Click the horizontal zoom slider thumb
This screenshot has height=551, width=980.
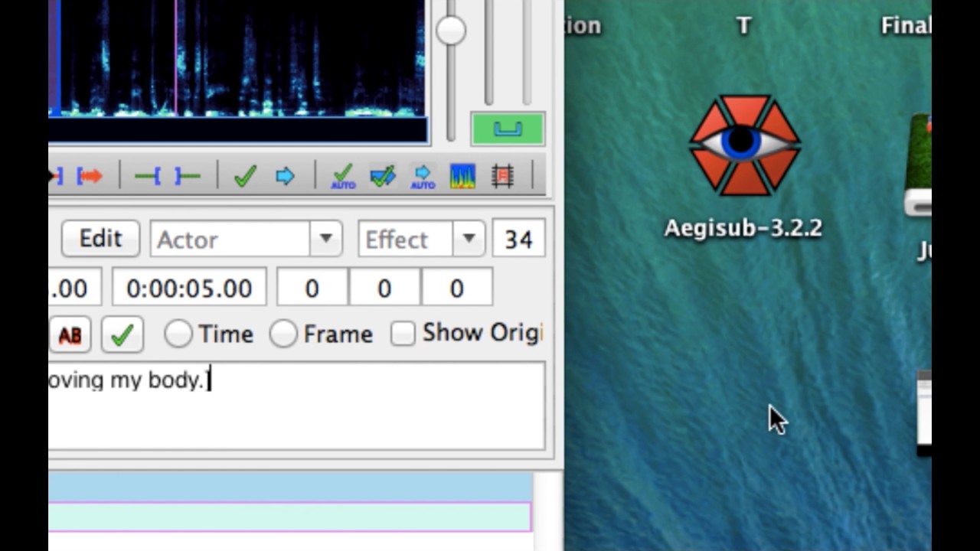pyautogui.click(x=451, y=30)
